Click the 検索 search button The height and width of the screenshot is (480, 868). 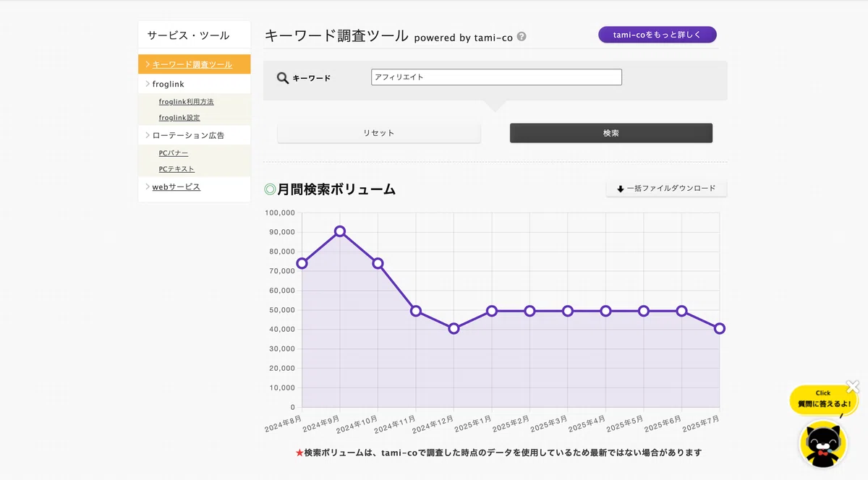(x=611, y=133)
